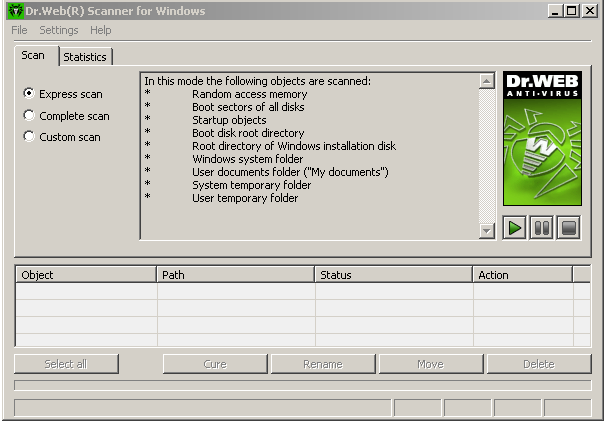Select the Custom scan option
The height and width of the screenshot is (423, 610).
[x=62, y=137]
